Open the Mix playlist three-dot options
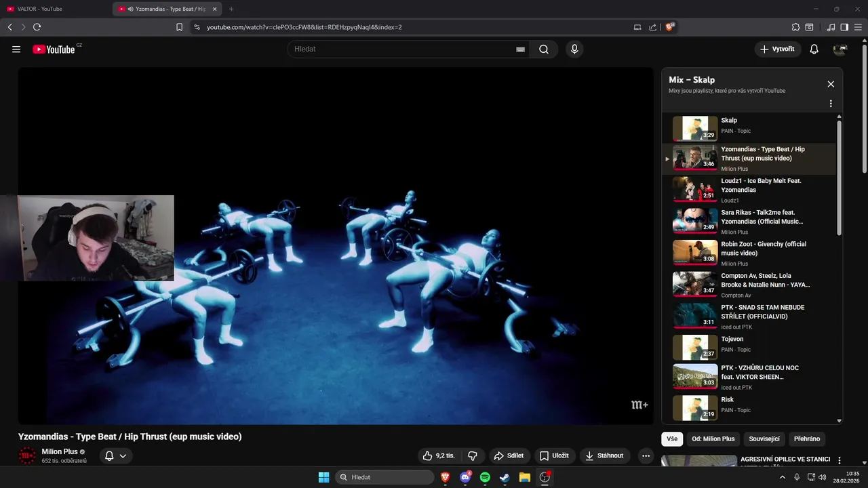 [x=831, y=104]
